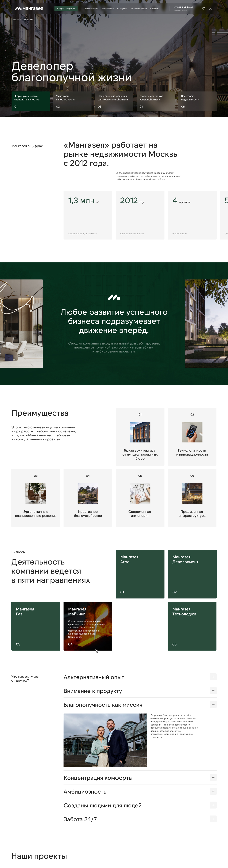Click the building image on advantage card 01
Image resolution: width=228 pixels, height=868 pixels.
click(140, 432)
